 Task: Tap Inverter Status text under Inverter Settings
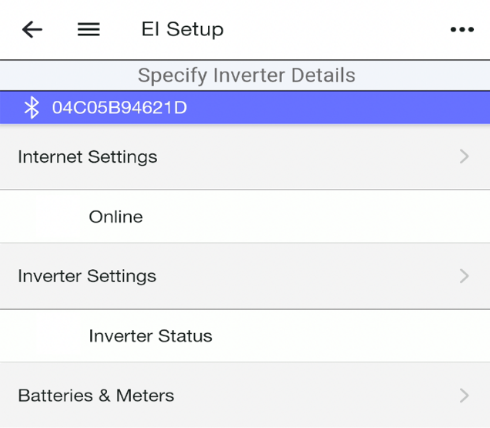pyautogui.click(x=150, y=336)
